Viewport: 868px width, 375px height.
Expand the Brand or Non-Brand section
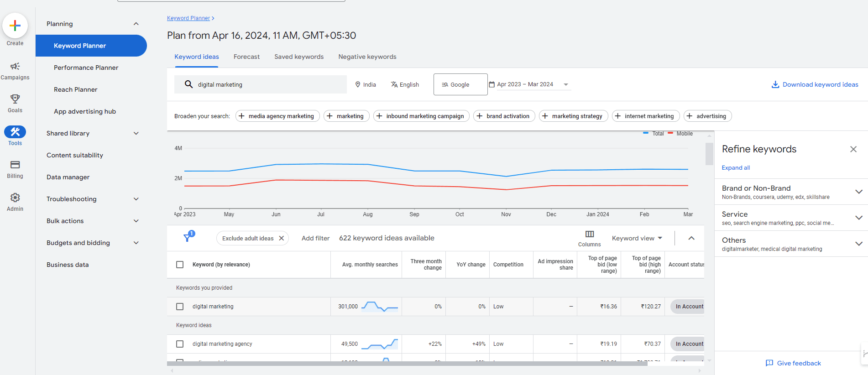[858, 192]
